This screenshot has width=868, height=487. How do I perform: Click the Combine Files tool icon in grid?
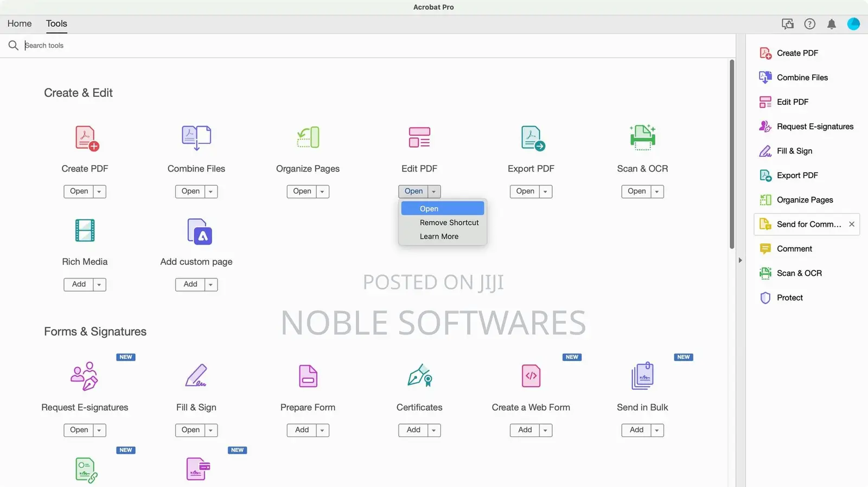(x=196, y=138)
